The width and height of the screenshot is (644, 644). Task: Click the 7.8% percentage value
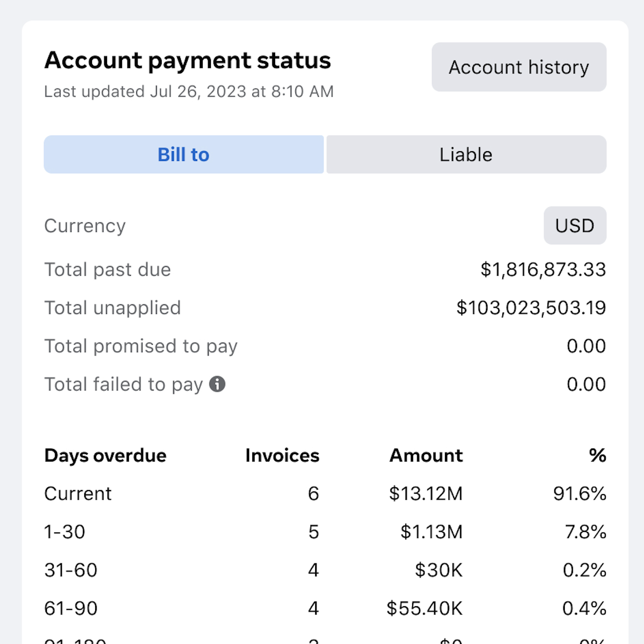585,532
